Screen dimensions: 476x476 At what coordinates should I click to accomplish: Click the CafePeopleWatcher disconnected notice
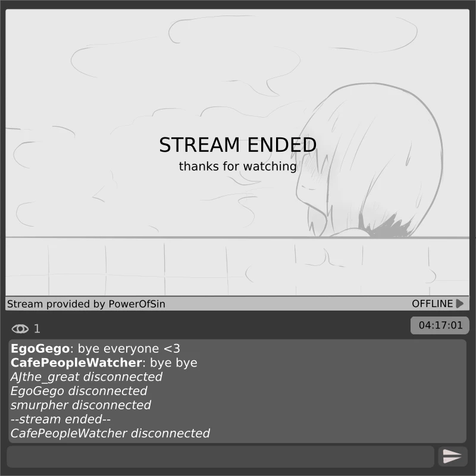[x=110, y=434]
